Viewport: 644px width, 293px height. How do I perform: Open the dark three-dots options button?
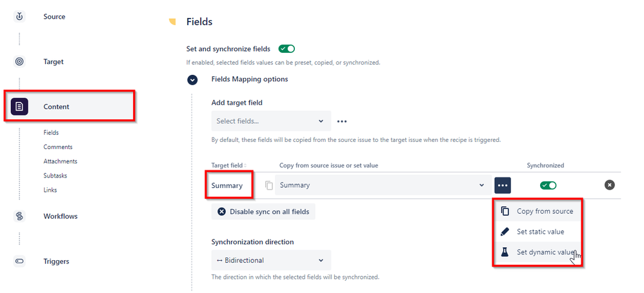[503, 185]
